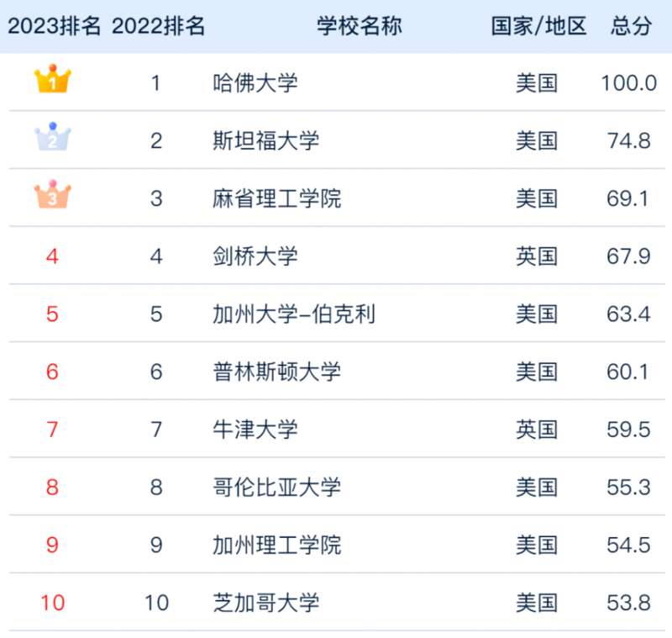Viewport: 672px width, 638px height.
Task: Sort by the 2022排名 column header
Action: pyautogui.click(x=158, y=26)
